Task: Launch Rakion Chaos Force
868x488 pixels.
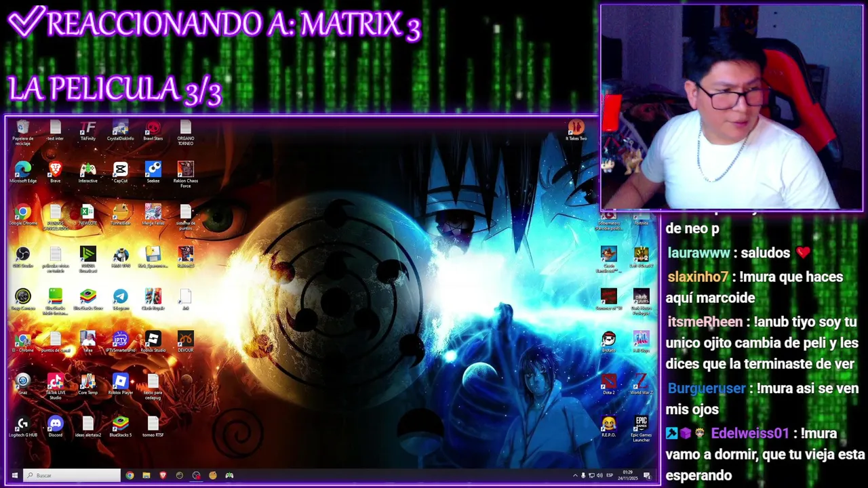Action: 185,175
